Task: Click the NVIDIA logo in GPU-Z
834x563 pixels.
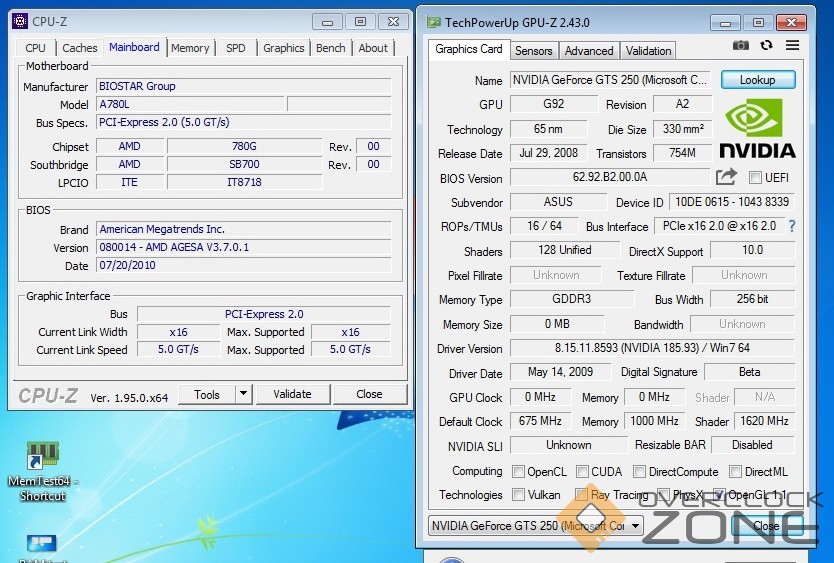Action: point(757,128)
